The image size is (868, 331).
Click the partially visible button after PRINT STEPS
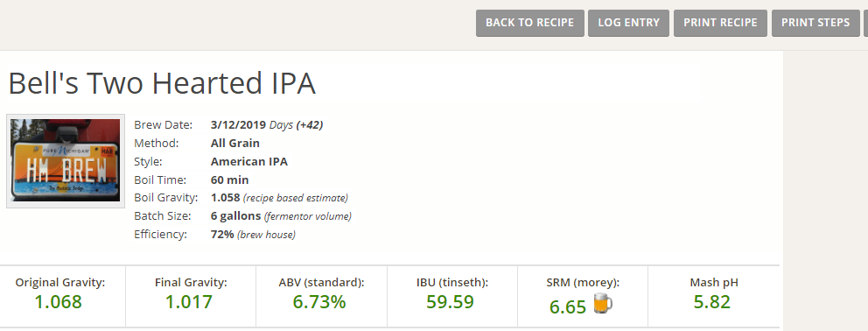[865, 23]
